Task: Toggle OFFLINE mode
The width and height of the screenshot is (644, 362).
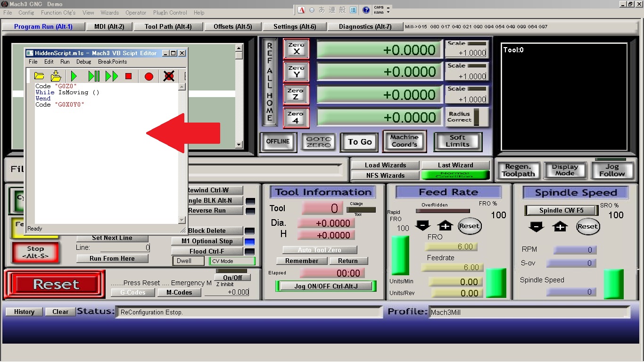Action: 278,141
